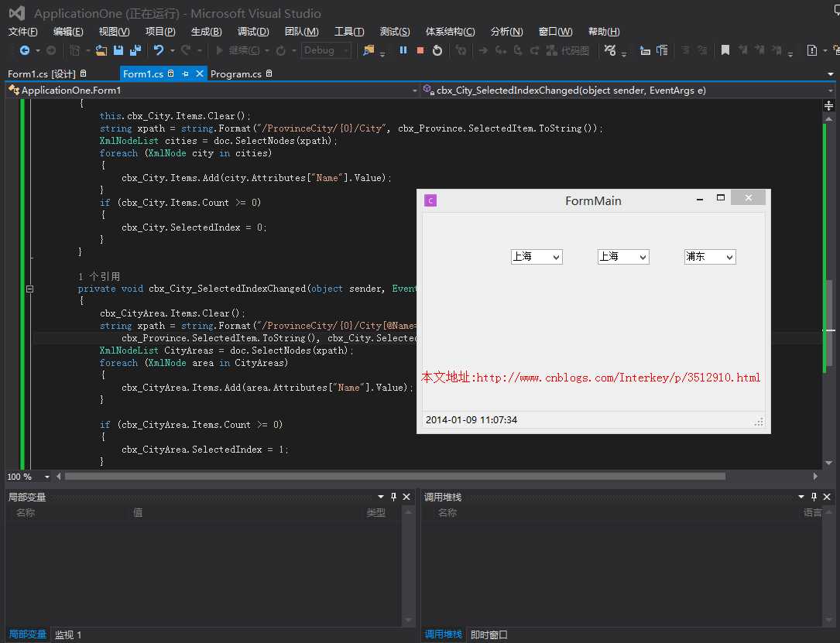840x643 pixels.
Task: Open the 体系结构(C) menu
Action: [x=450, y=32]
